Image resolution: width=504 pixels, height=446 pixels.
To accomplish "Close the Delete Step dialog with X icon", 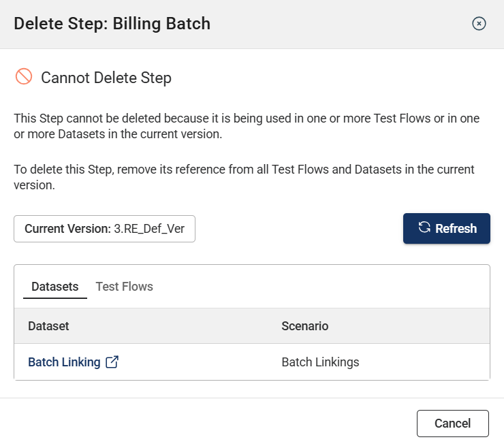I will click(479, 24).
